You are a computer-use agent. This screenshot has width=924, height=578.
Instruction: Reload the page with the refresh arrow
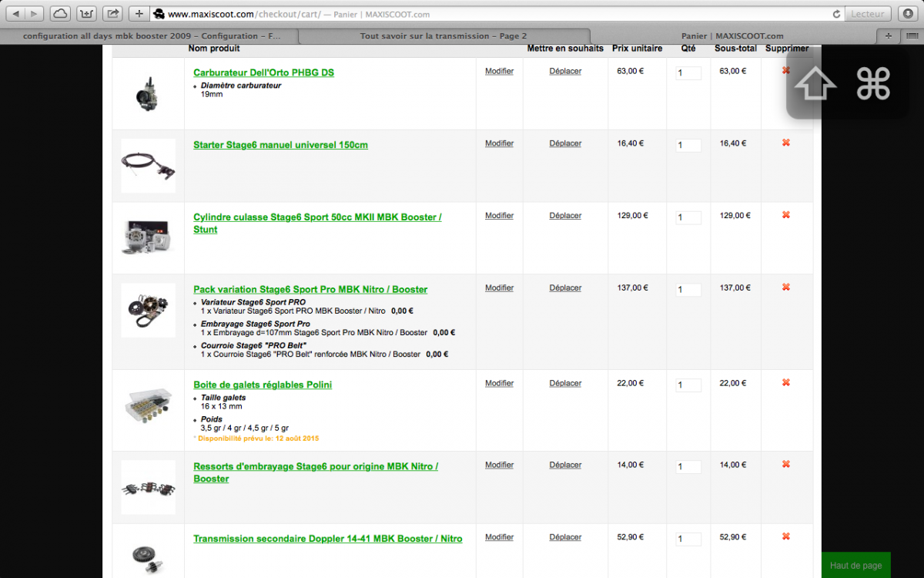pos(836,14)
